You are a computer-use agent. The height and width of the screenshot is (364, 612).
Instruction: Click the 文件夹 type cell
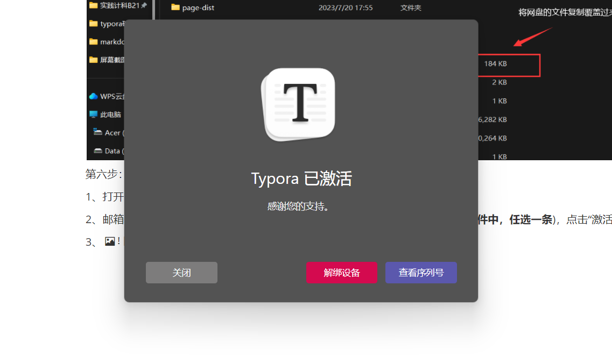pos(411,8)
